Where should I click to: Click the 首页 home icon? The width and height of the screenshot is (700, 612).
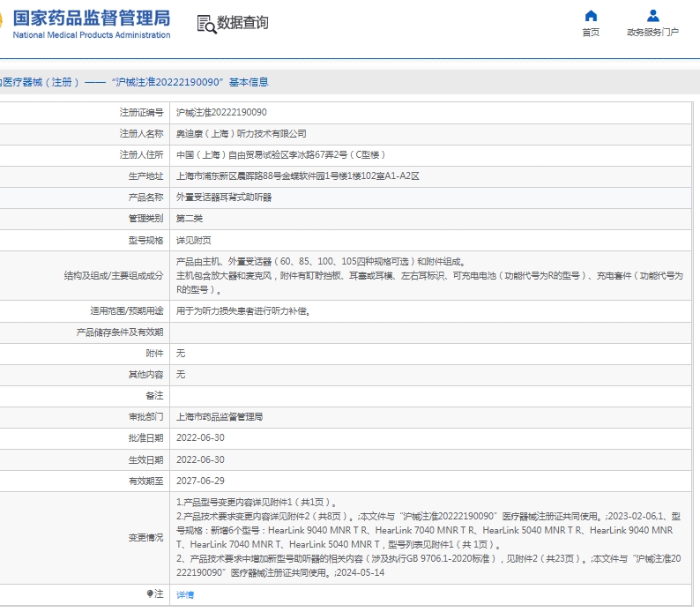pos(591,16)
